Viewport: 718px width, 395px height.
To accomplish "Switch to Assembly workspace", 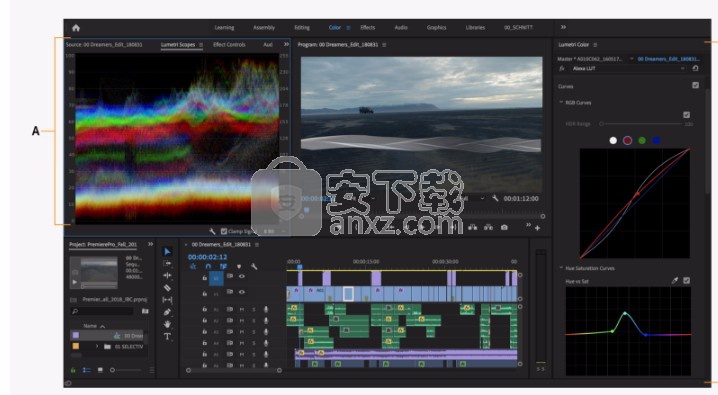I will pos(264,27).
